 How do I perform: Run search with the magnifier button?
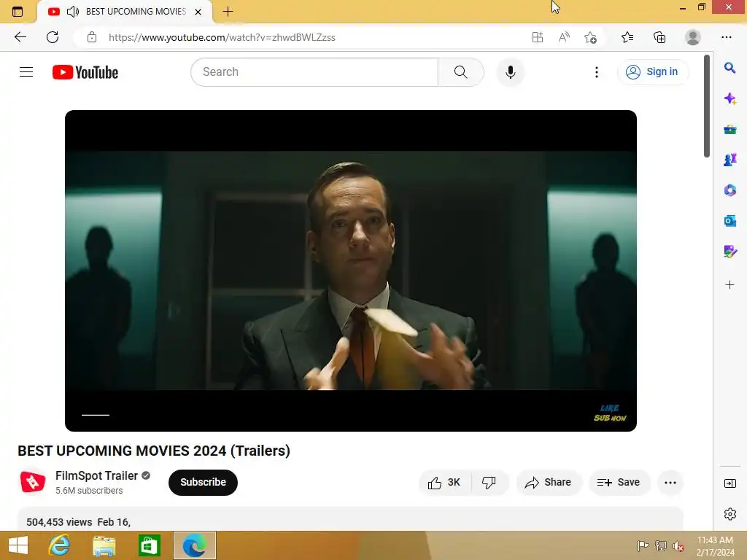tap(461, 72)
